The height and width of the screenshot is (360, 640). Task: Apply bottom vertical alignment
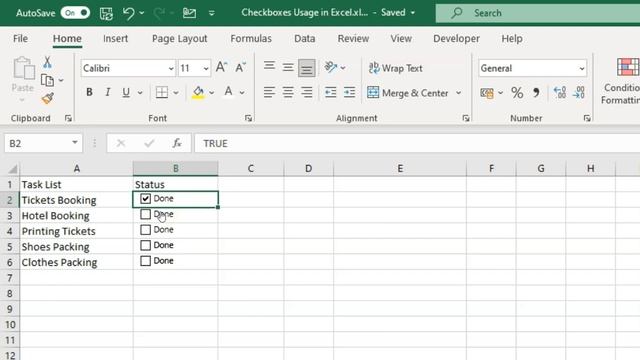click(x=307, y=67)
